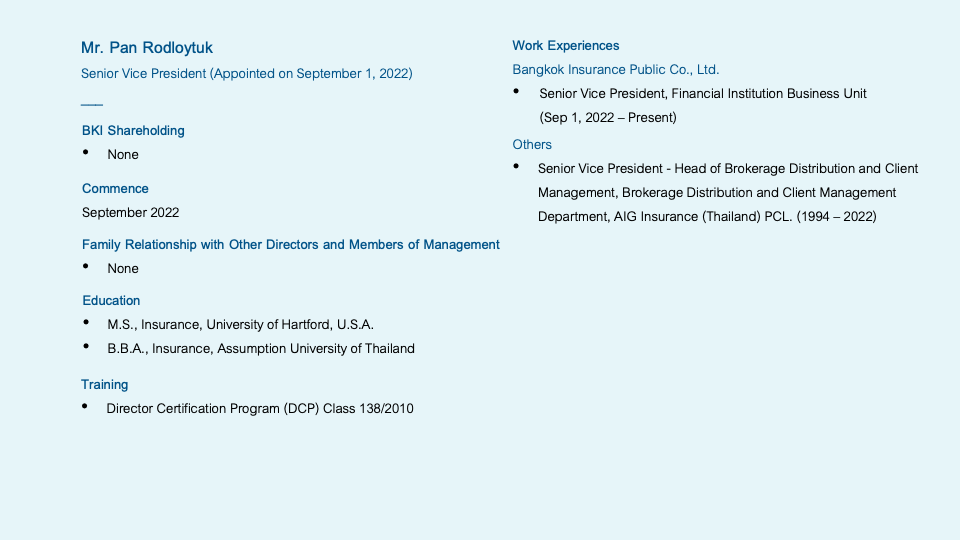The height and width of the screenshot is (540, 960).
Task: Click None under Family Relationship
Action: (x=123, y=268)
